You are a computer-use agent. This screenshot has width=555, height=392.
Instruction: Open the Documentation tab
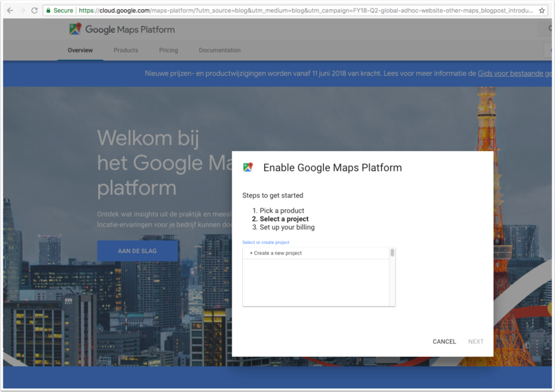pos(219,50)
